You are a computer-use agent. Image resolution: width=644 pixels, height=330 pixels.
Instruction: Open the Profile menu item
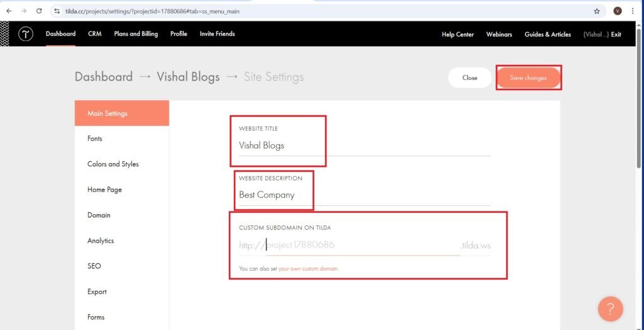pos(179,34)
